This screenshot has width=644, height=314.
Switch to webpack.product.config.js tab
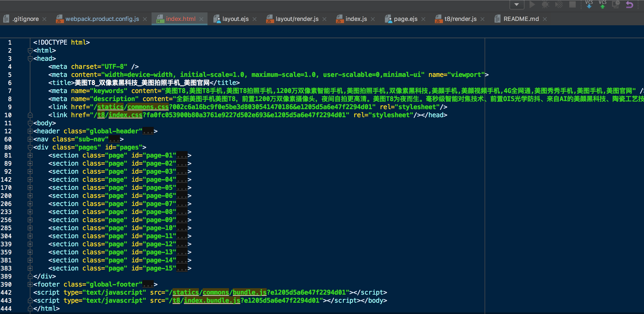point(102,19)
